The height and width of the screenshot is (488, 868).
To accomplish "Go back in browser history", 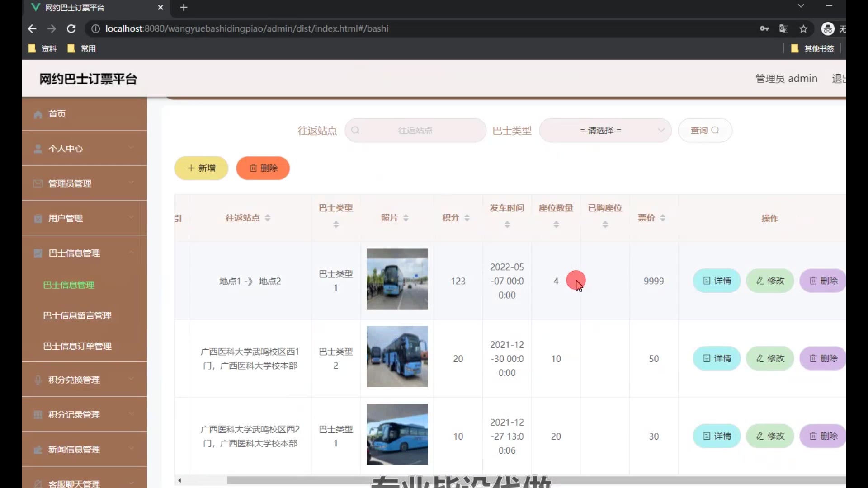I will [x=32, y=28].
